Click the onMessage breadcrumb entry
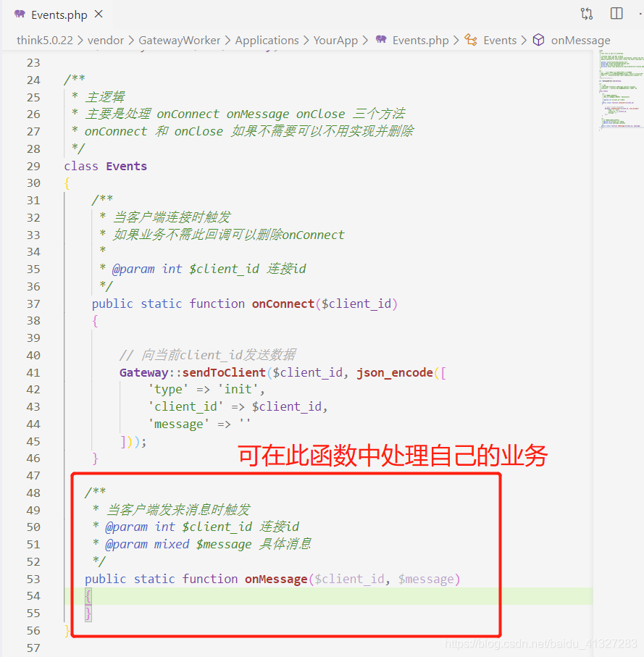 pyautogui.click(x=579, y=40)
